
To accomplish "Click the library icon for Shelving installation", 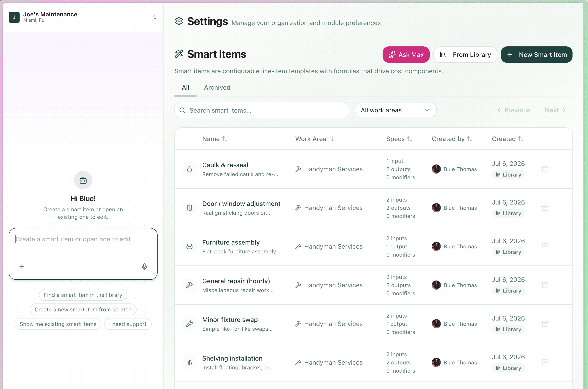I will (x=189, y=362).
